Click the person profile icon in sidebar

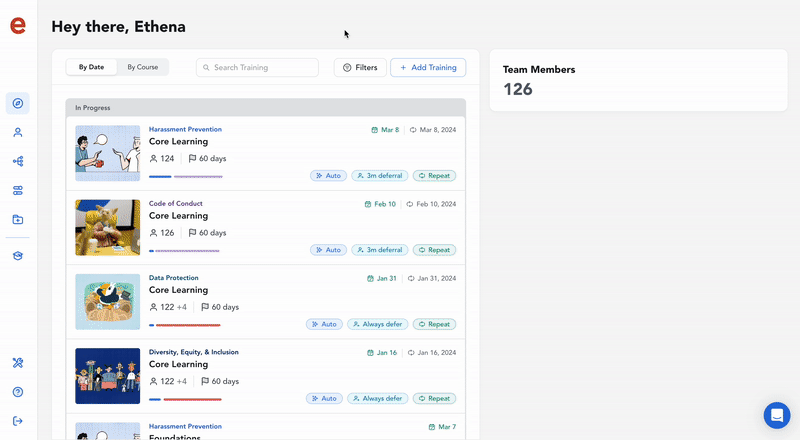point(18,132)
